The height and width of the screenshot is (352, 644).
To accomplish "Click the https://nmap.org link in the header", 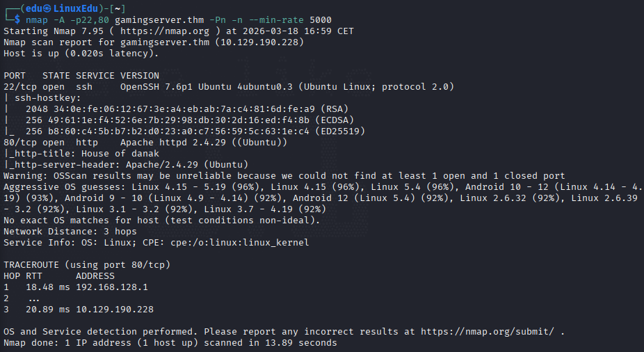I will [x=165, y=31].
